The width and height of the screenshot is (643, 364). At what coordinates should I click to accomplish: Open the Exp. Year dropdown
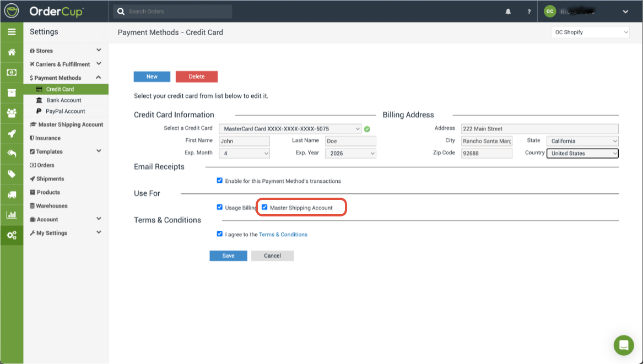pos(350,153)
